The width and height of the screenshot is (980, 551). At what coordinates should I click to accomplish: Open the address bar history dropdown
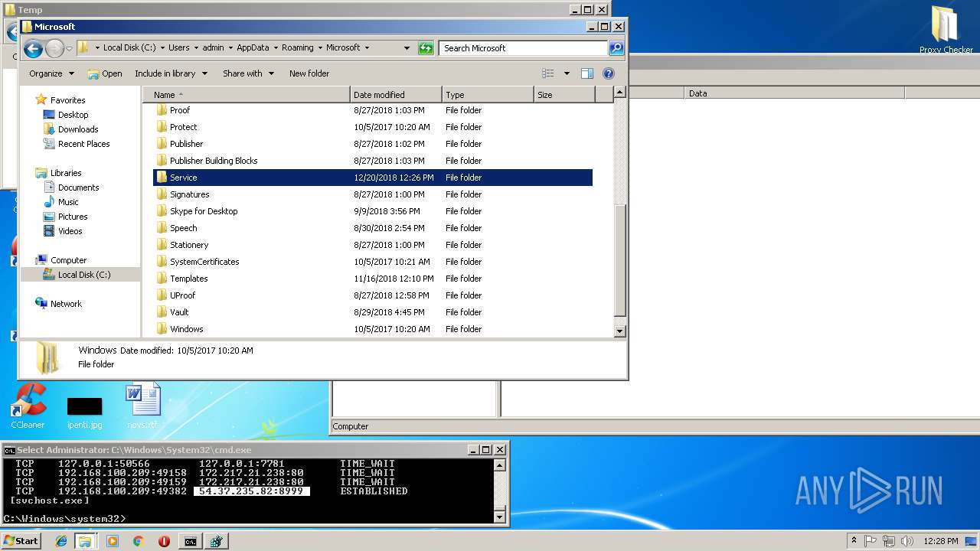click(x=407, y=47)
